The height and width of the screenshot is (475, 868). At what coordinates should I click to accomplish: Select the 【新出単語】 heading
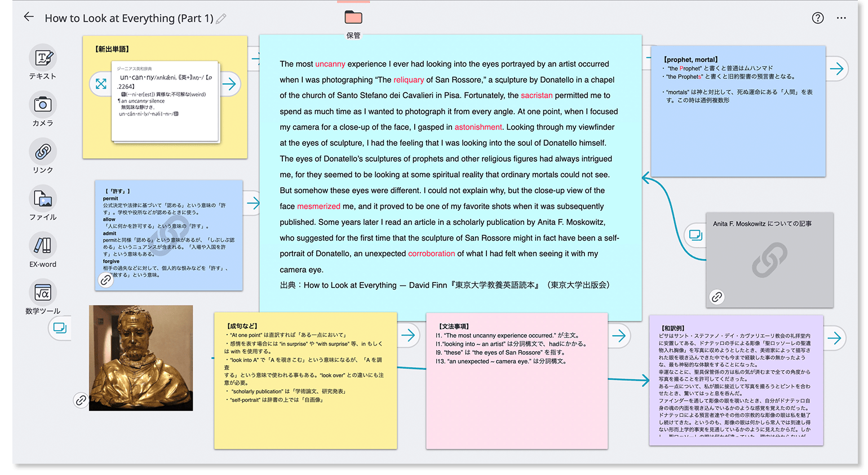[x=112, y=49]
